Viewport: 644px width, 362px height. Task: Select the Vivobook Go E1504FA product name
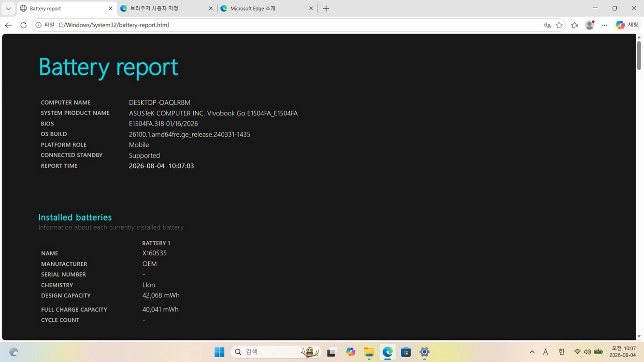213,113
